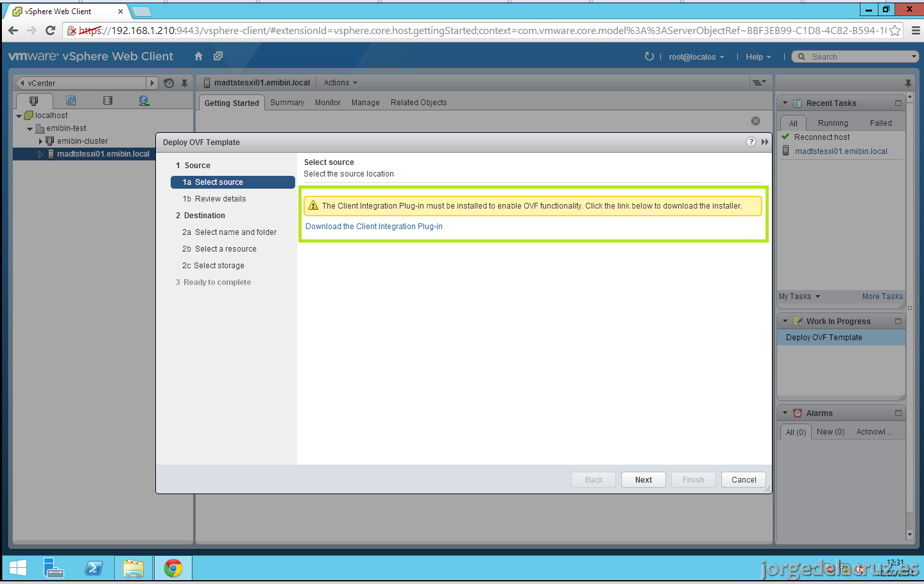Select localhost in the inventory tree
Image resolution: width=924 pixels, height=584 pixels.
click(x=51, y=116)
